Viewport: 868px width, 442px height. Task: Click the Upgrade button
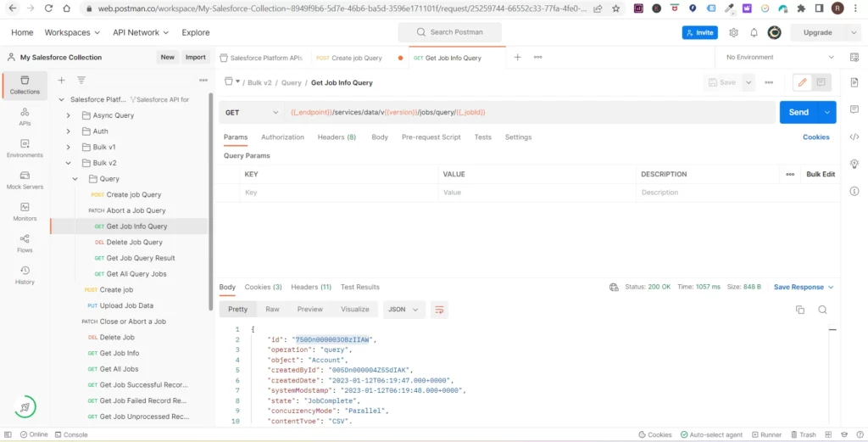point(818,33)
